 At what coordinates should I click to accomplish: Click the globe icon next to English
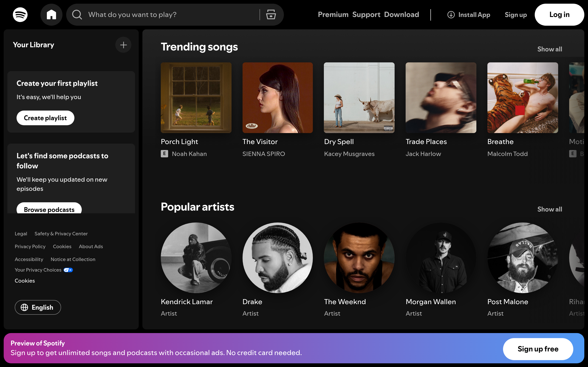(x=24, y=307)
